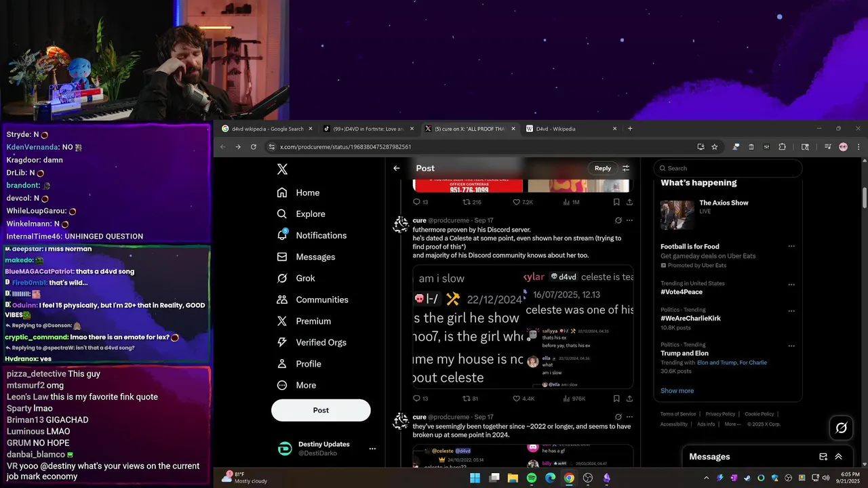Viewport: 868px width, 488px height.
Task: Open File Explorer from the taskbar
Action: tap(513, 478)
